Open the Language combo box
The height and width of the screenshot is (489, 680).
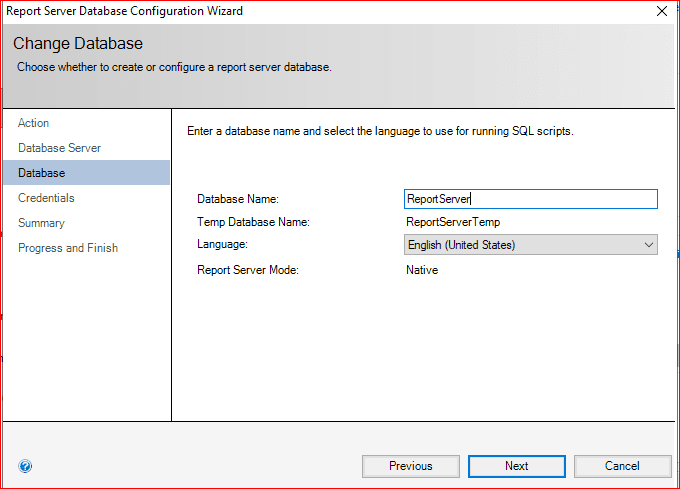click(520, 244)
